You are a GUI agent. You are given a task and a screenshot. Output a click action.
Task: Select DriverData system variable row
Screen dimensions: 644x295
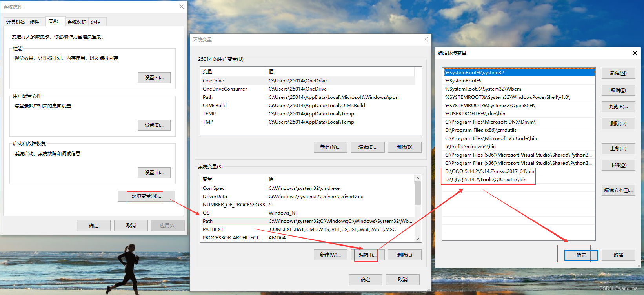[307, 197]
